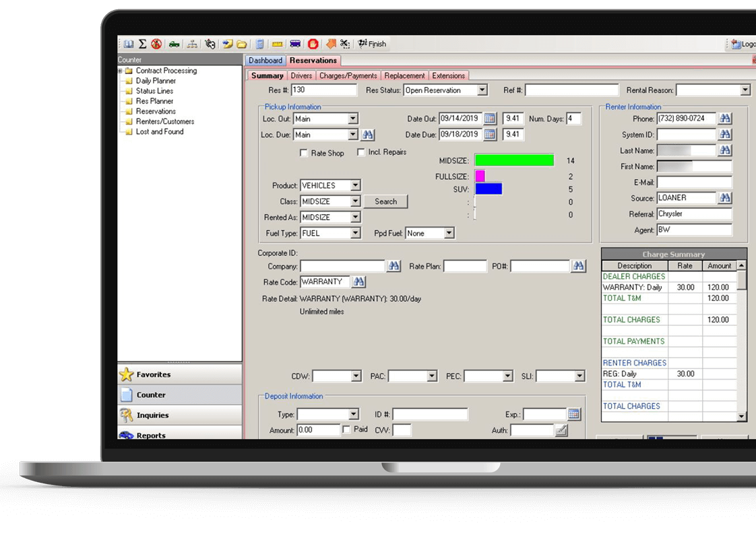Click into the Ref # input field

tap(571, 90)
